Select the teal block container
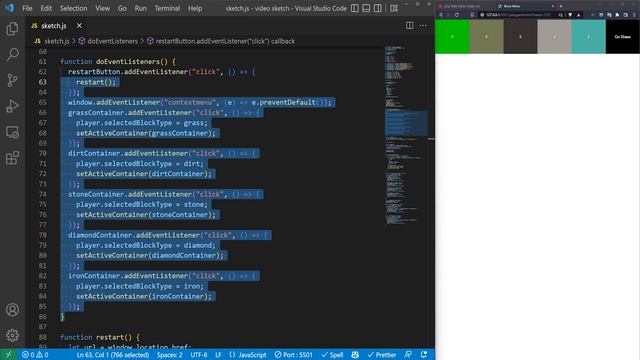The width and height of the screenshot is (640, 360). coord(588,37)
